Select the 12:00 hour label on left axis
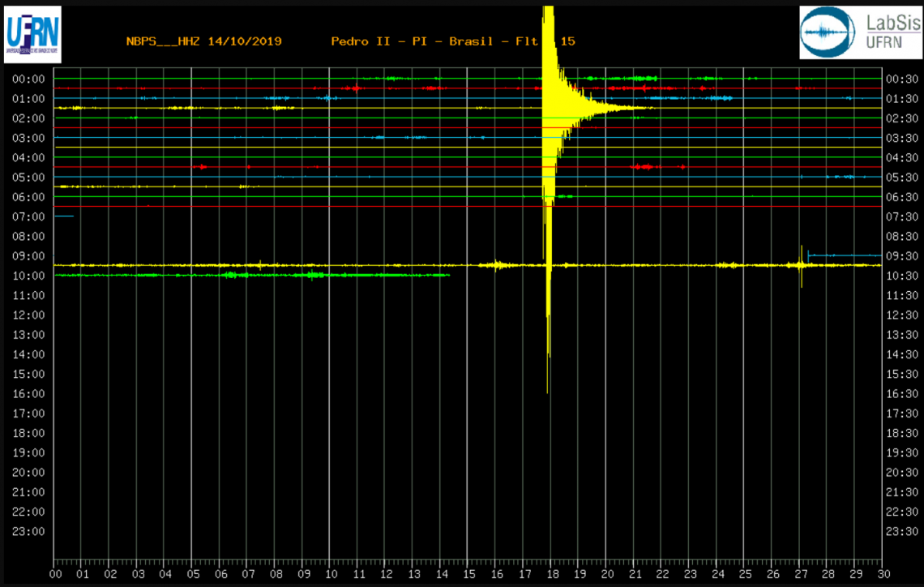This screenshot has width=924, height=587. pyautogui.click(x=28, y=315)
